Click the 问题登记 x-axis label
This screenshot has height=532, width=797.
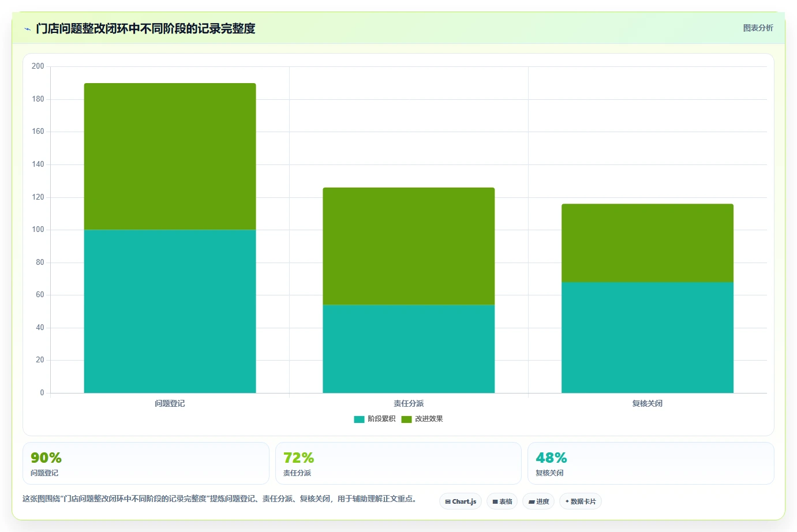(x=170, y=403)
